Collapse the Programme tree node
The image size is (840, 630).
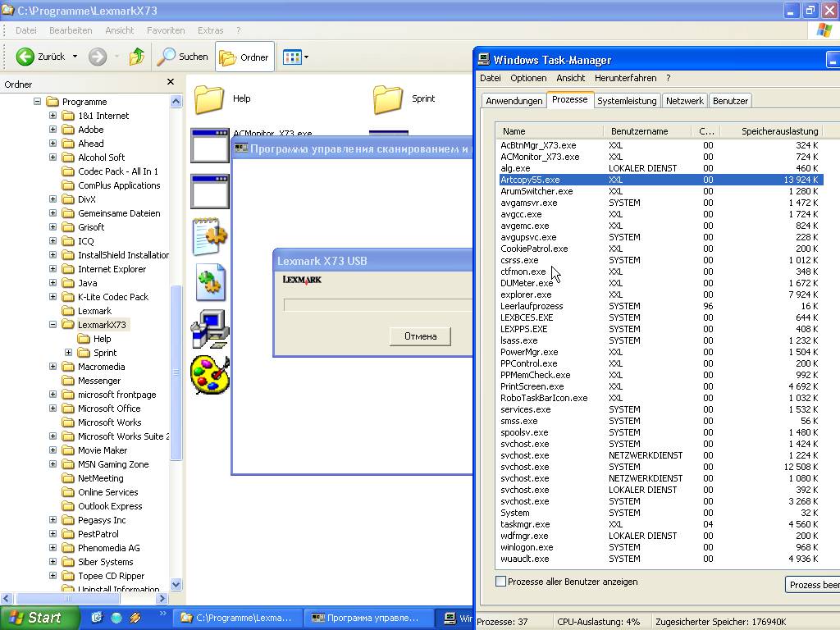click(37, 101)
